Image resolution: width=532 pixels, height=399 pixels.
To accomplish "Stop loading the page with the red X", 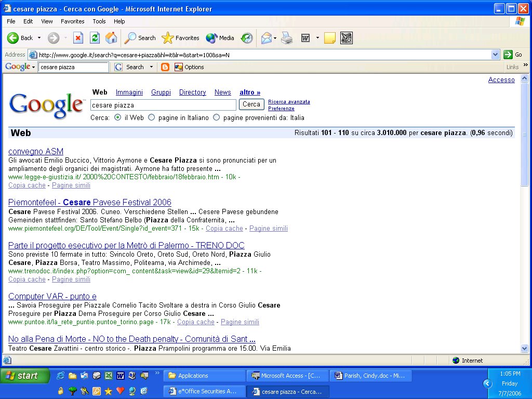I will (78, 38).
